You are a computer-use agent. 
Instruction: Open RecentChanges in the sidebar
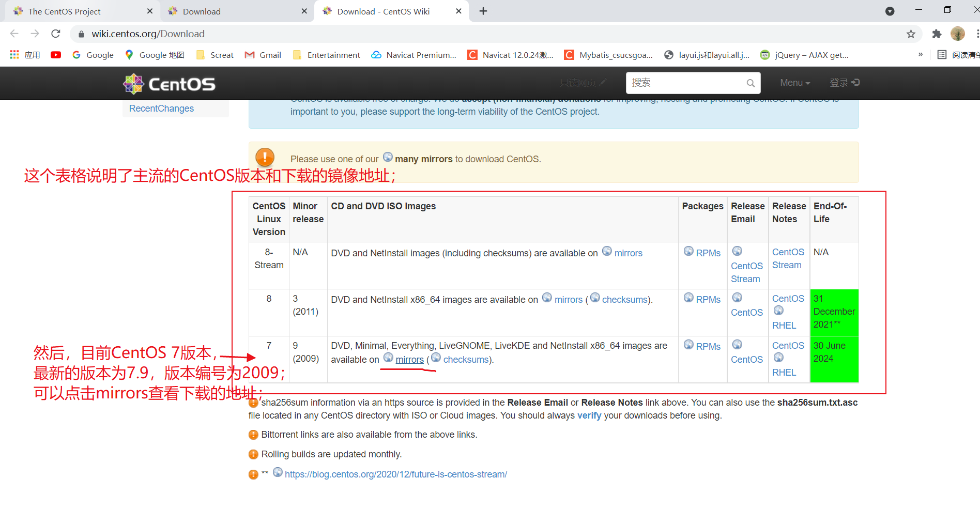[x=161, y=109]
